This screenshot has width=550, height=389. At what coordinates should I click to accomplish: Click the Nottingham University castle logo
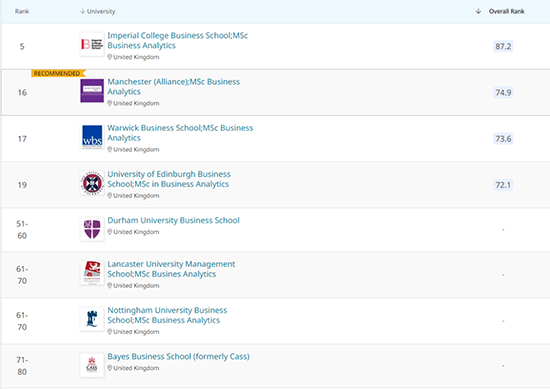coord(92,319)
